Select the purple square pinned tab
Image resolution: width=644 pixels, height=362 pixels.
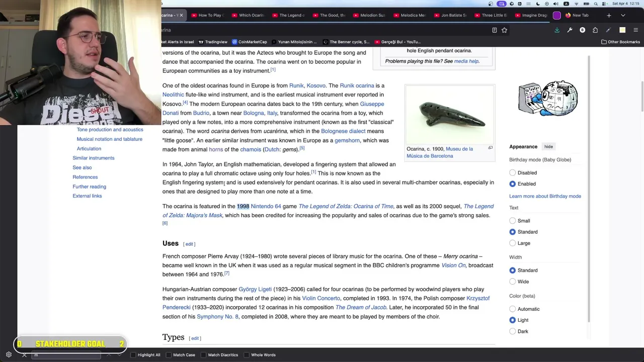click(557, 15)
